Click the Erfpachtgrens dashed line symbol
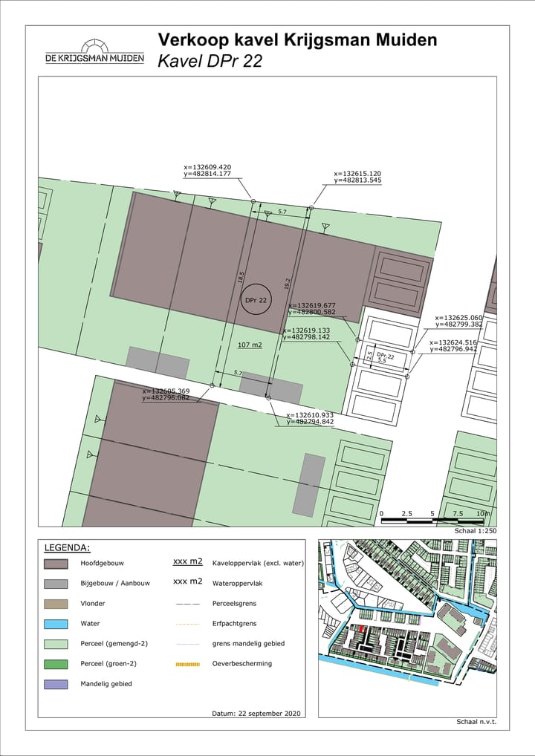The width and height of the screenshot is (535, 756). pos(187,624)
